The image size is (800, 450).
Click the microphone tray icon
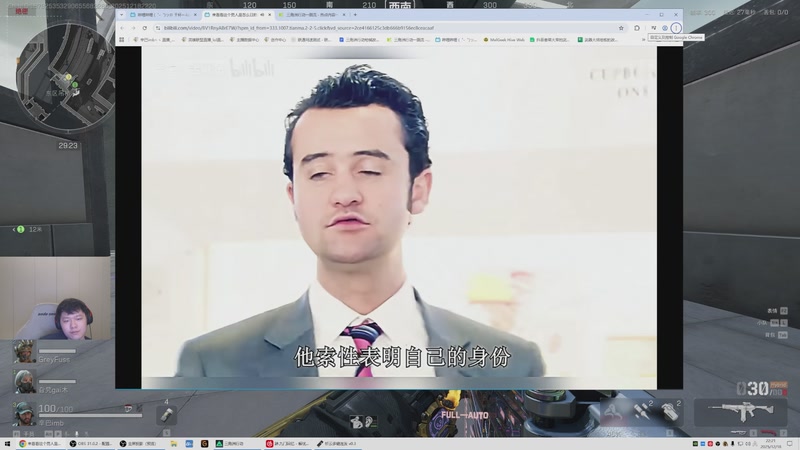point(733,444)
